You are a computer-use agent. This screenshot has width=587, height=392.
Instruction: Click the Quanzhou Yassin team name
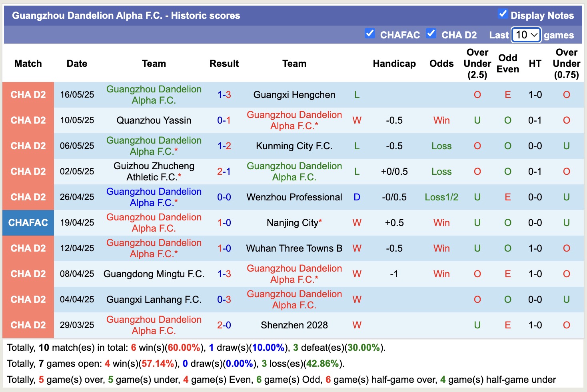(x=154, y=120)
